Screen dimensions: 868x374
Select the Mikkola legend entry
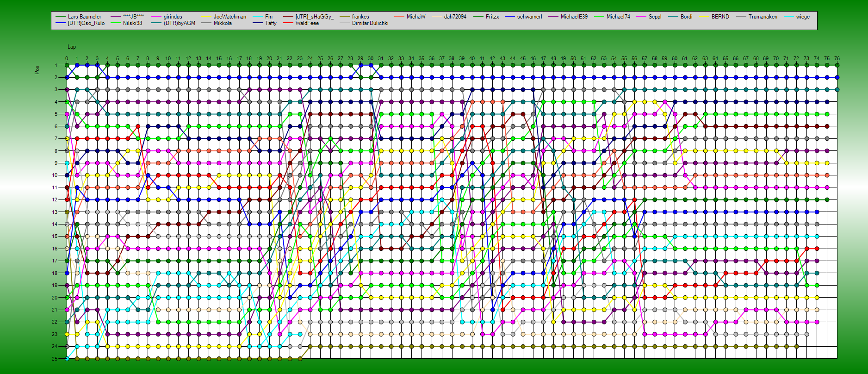pos(223,23)
